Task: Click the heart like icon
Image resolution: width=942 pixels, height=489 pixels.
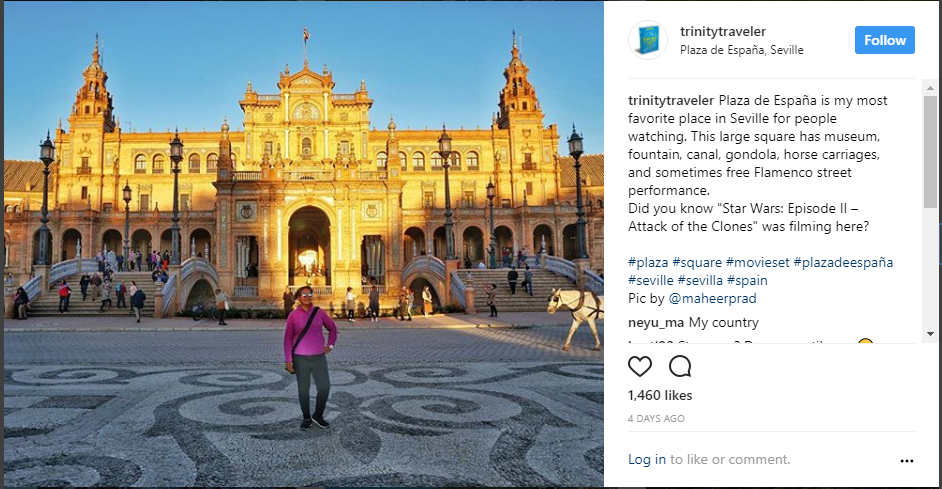Action: [x=640, y=366]
